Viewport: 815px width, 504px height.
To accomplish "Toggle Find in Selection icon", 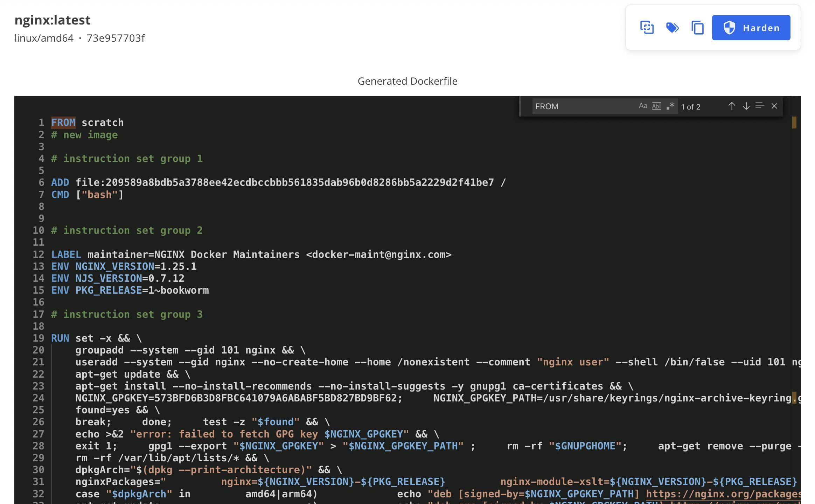I will point(760,106).
